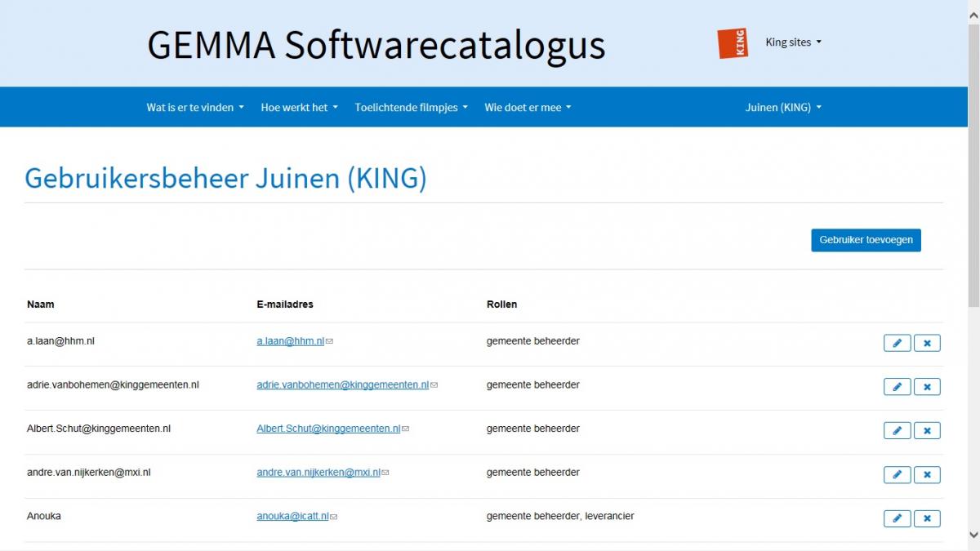980x551 pixels.
Task: Edit adrie.vanbohemen user with pencil icon
Action: [x=897, y=387]
